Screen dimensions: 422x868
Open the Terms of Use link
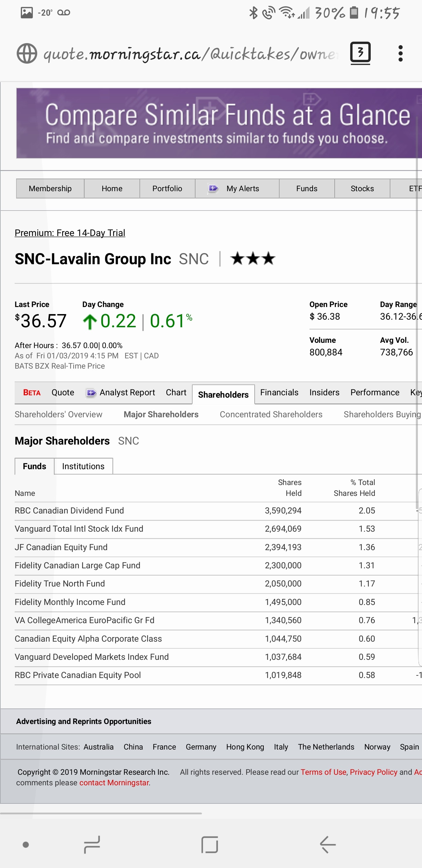pyautogui.click(x=323, y=772)
